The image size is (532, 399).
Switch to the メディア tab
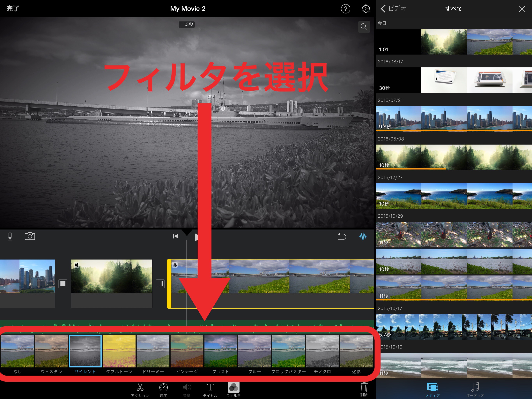tap(432, 390)
